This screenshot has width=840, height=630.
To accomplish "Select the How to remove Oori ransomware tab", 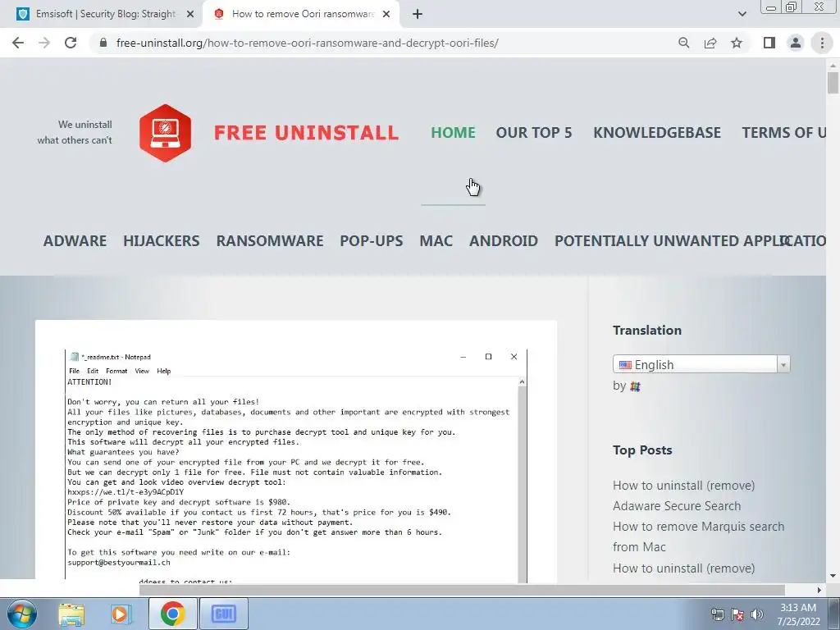I will pyautogui.click(x=302, y=15).
